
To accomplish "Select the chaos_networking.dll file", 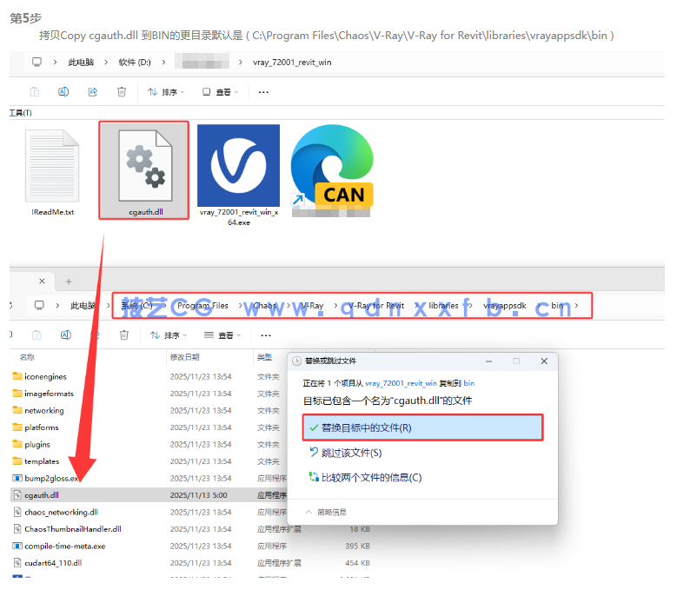I will 56,512.
